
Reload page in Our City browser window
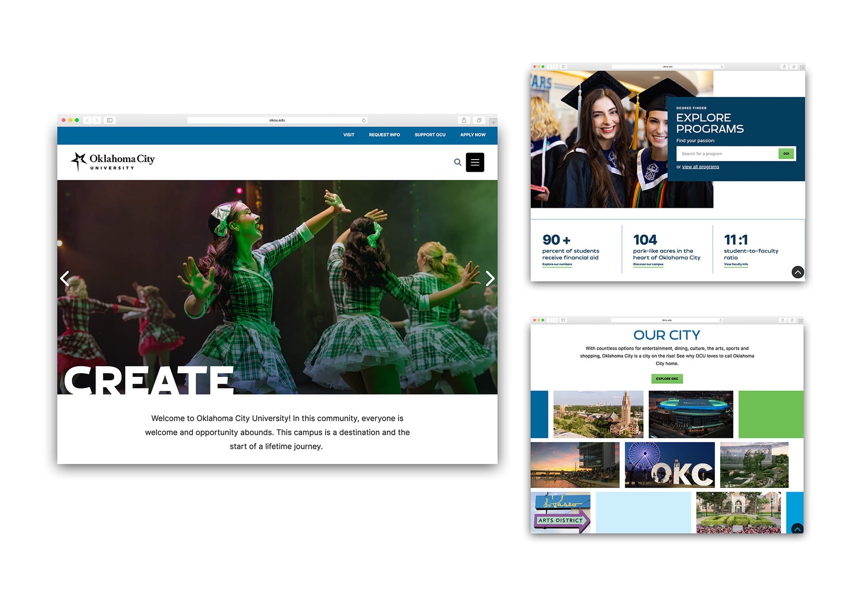point(721,320)
